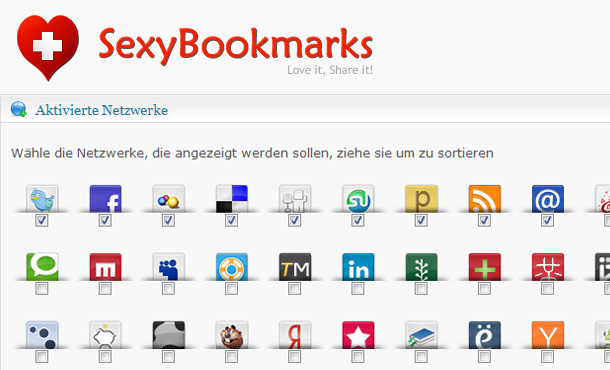Screen dimensions: 610x370
Task: Click the Twitter bird network icon
Action: [42, 199]
